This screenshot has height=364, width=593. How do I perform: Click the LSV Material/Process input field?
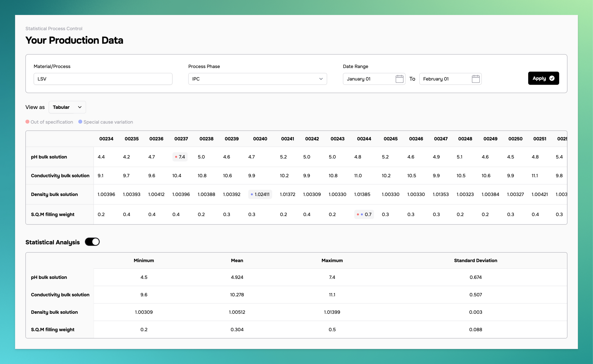103,79
